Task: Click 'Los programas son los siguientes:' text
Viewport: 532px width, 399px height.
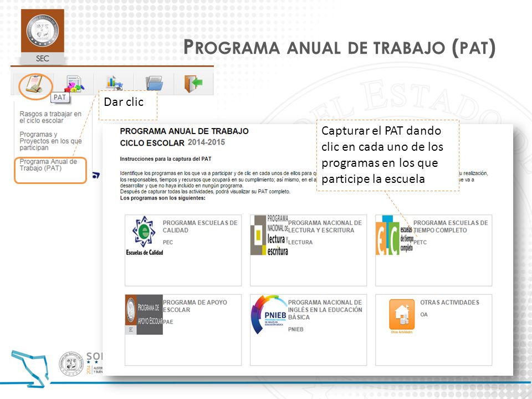Action: click(x=162, y=198)
